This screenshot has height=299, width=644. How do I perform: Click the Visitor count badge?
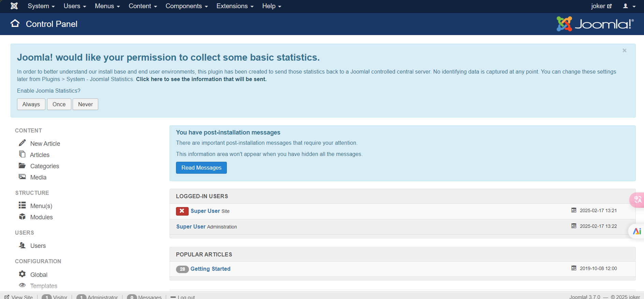point(47,297)
